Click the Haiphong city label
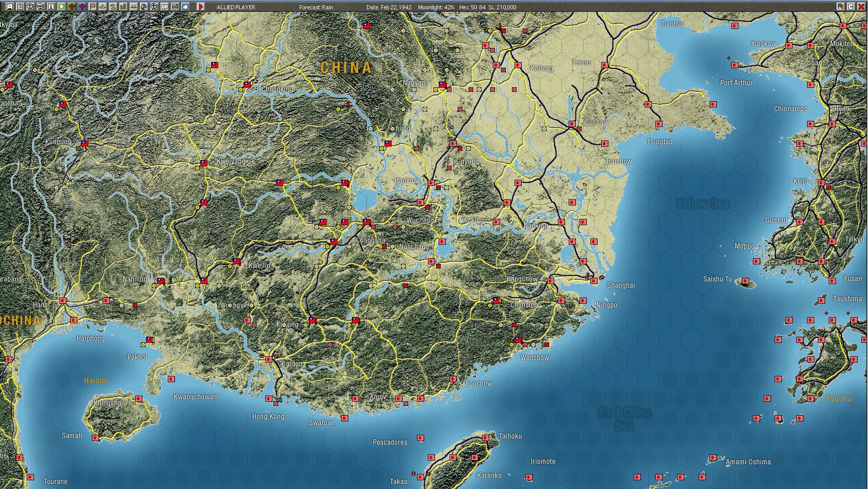 pyautogui.click(x=90, y=338)
